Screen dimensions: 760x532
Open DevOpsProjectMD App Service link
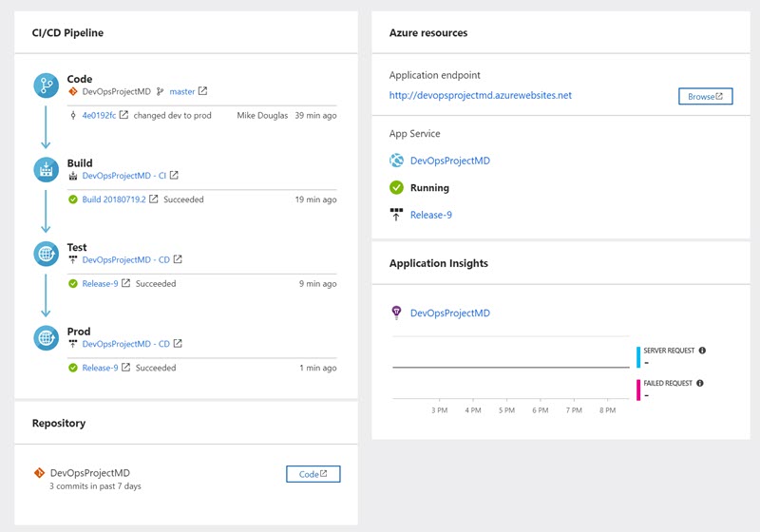[x=449, y=161]
